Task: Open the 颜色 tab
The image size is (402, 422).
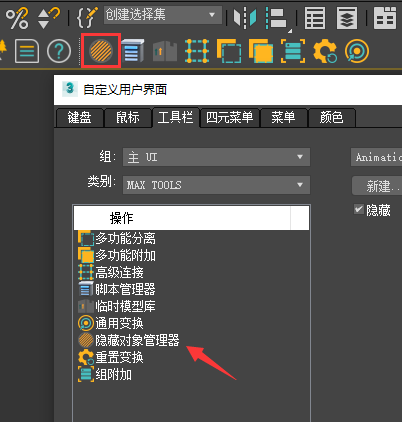Action: pyautogui.click(x=331, y=118)
